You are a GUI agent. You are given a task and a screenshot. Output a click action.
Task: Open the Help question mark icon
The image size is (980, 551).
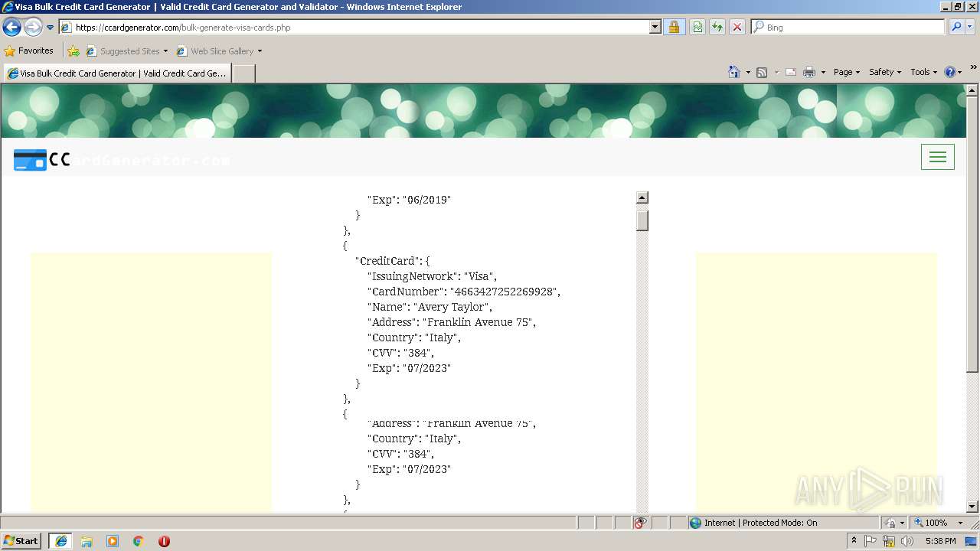950,72
